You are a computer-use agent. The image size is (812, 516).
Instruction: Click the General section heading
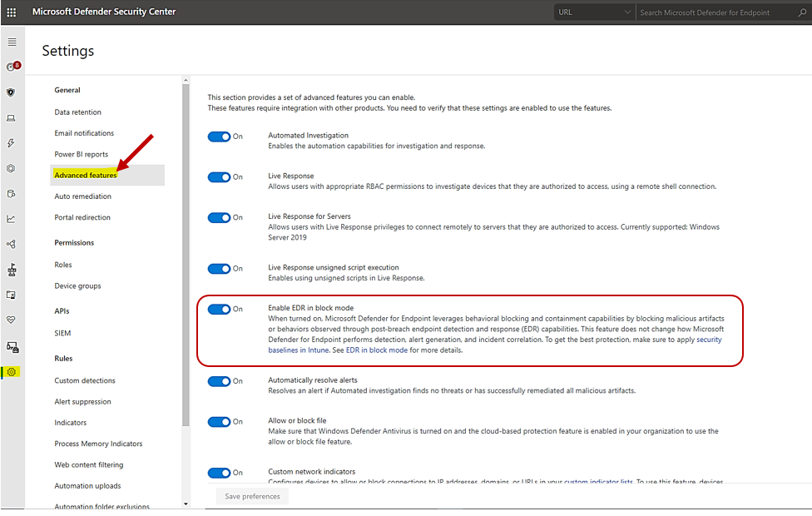pyautogui.click(x=67, y=90)
